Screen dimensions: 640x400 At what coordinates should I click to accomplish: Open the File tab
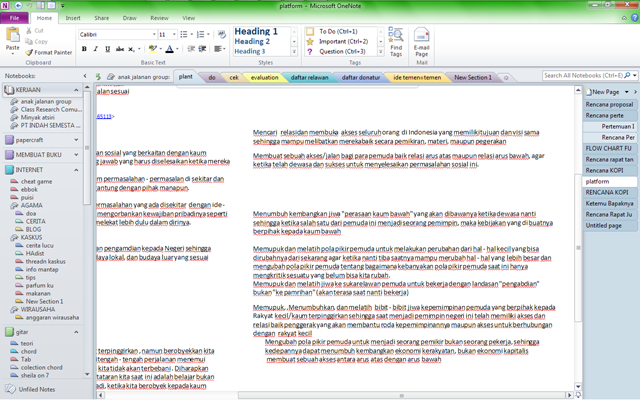click(x=14, y=18)
